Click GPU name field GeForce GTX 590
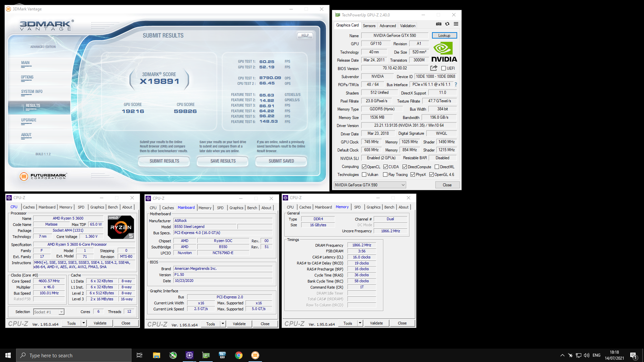This screenshot has height=362, width=644. [x=394, y=36]
